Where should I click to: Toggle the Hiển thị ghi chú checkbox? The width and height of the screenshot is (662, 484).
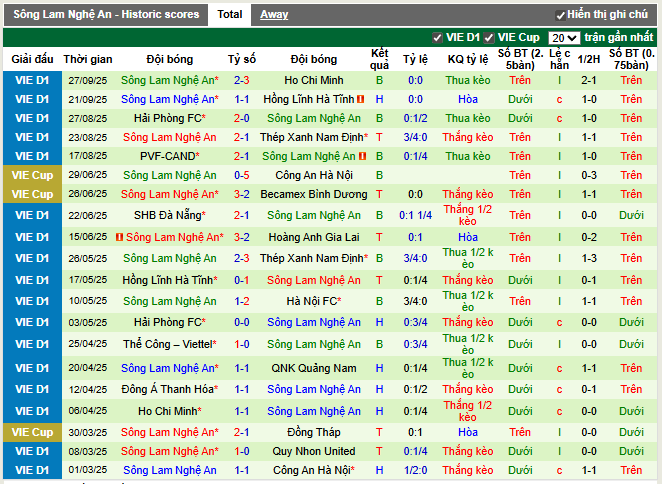[560, 16]
